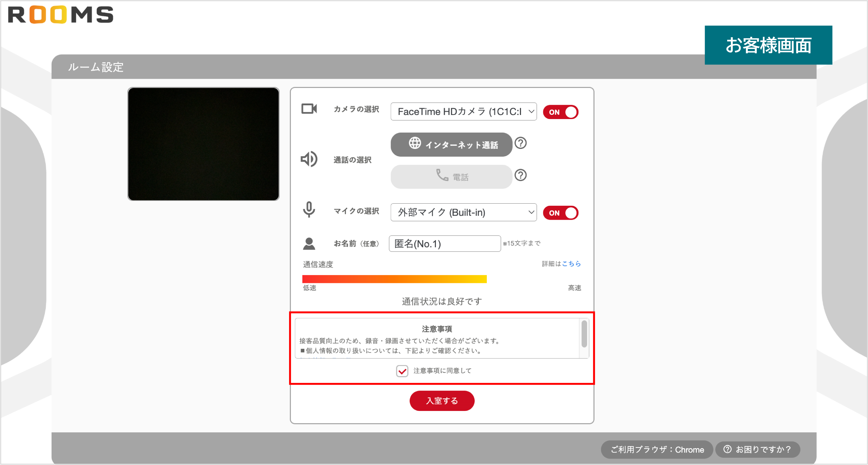868x465 pixels.
Task: Open the FaceTime HDカメラ dropdown
Action: [x=463, y=112]
